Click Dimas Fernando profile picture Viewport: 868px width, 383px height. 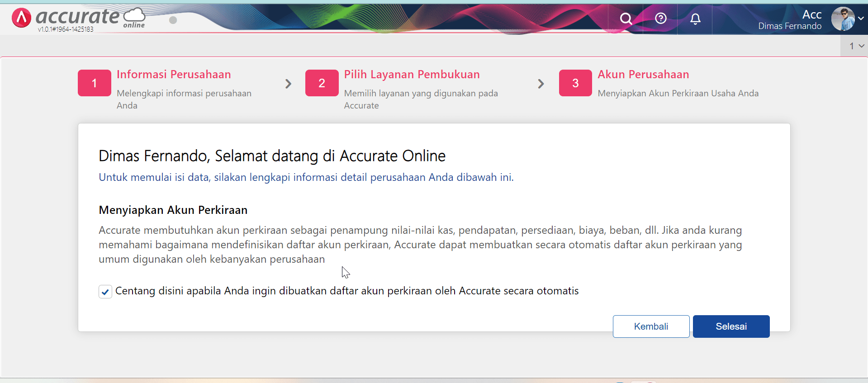pyautogui.click(x=843, y=19)
